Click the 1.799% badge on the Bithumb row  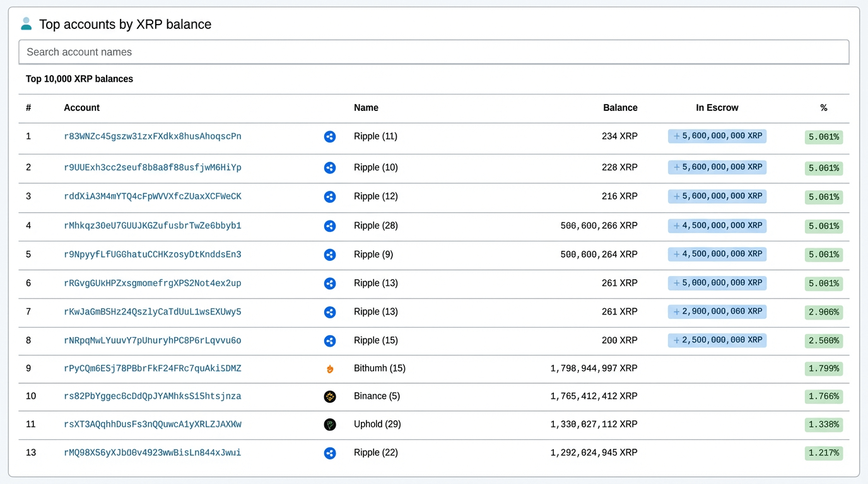823,369
